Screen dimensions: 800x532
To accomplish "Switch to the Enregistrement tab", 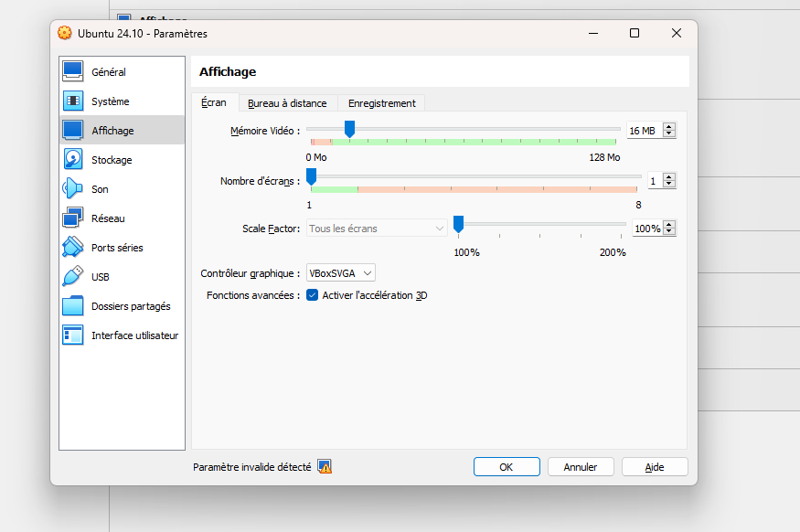I will coord(381,103).
